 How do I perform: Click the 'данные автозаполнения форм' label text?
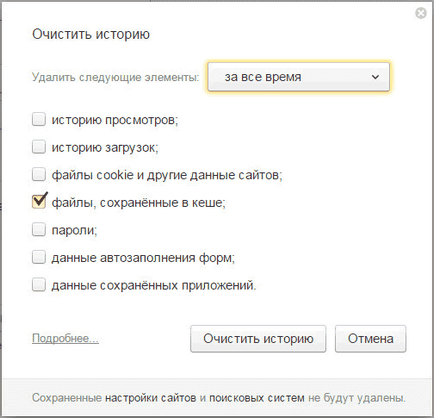[143, 258]
